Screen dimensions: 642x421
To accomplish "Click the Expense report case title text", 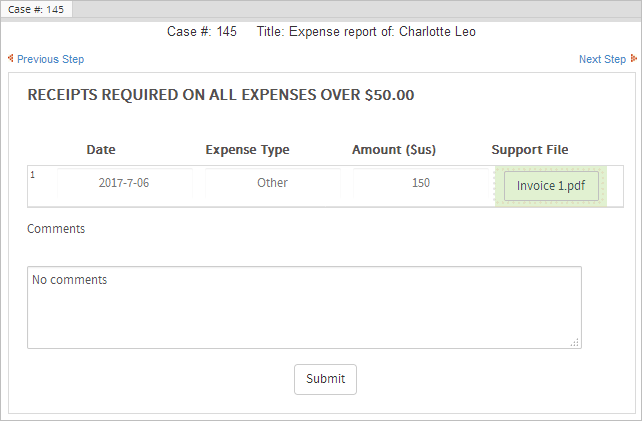I will 366,31.
